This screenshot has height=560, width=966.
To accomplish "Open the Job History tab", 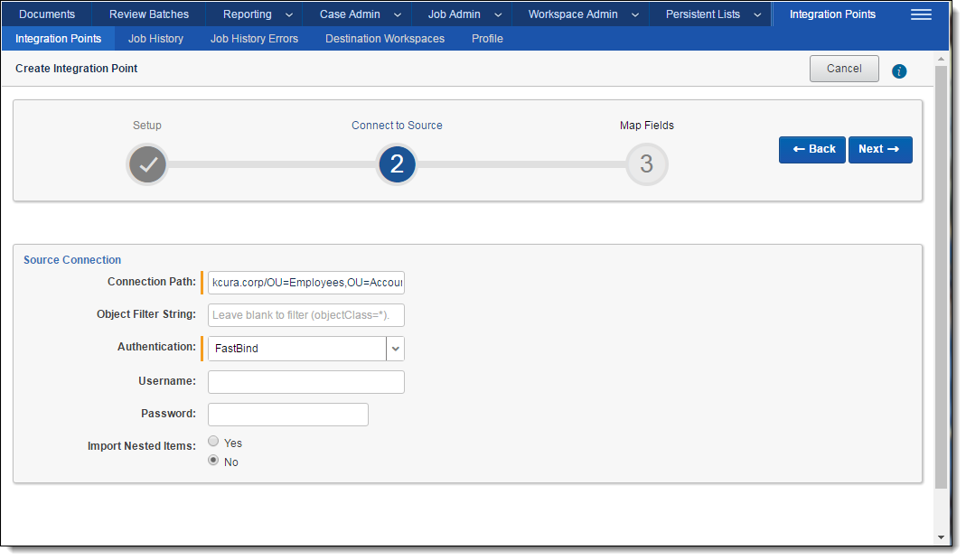I will (155, 39).
